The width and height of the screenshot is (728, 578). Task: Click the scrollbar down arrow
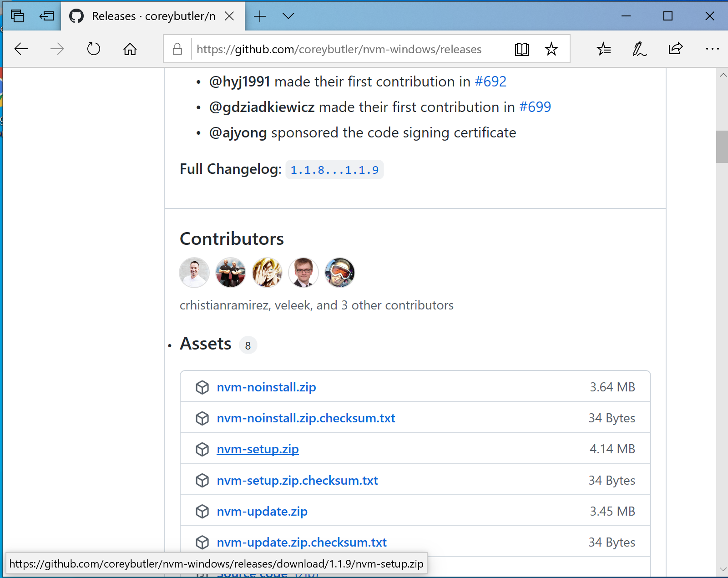(x=723, y=569)
